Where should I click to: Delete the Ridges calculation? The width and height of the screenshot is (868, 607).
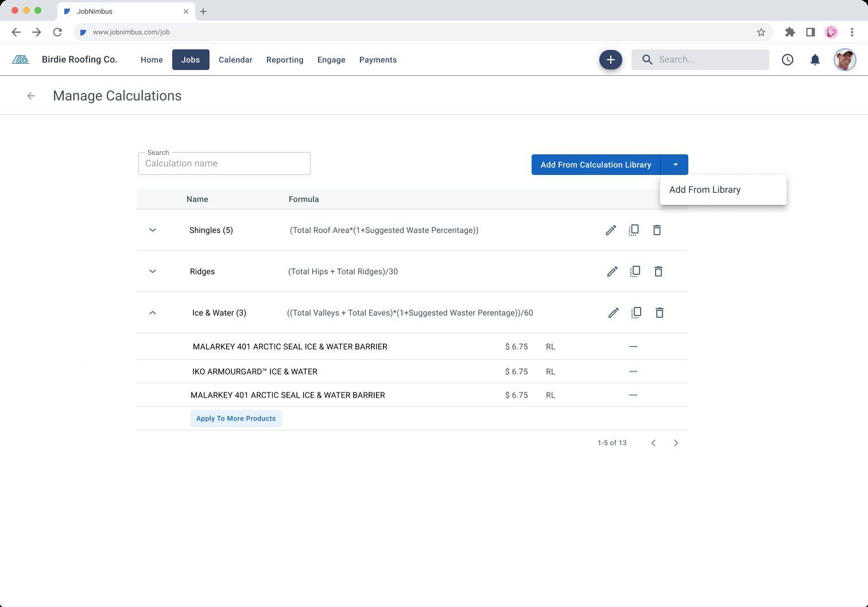click(658, 271)
